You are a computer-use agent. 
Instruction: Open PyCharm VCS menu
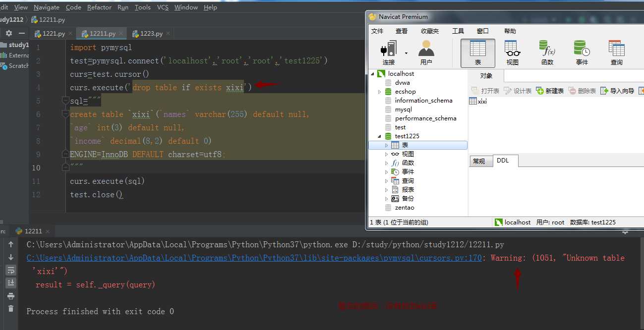coord(163,7)
